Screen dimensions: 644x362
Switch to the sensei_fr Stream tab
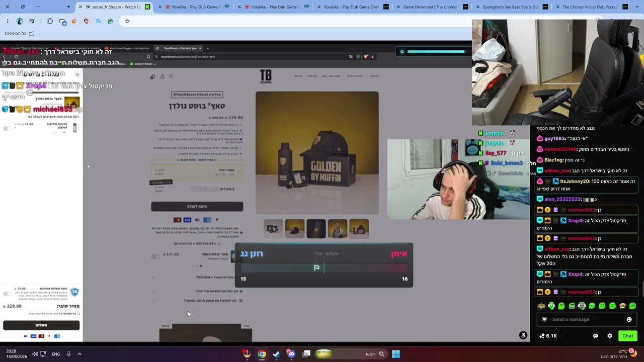coord(115,7)
